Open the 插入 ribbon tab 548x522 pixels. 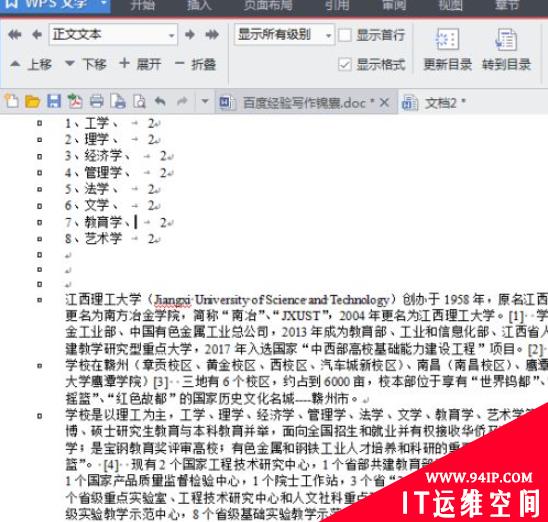point(199,5)
